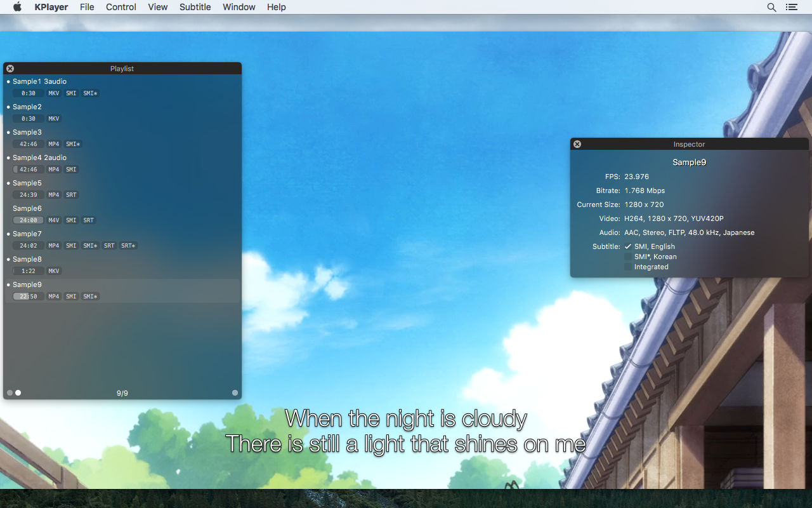Click the 0:30 duration pill of Sample1 3audio

point(29,93)
